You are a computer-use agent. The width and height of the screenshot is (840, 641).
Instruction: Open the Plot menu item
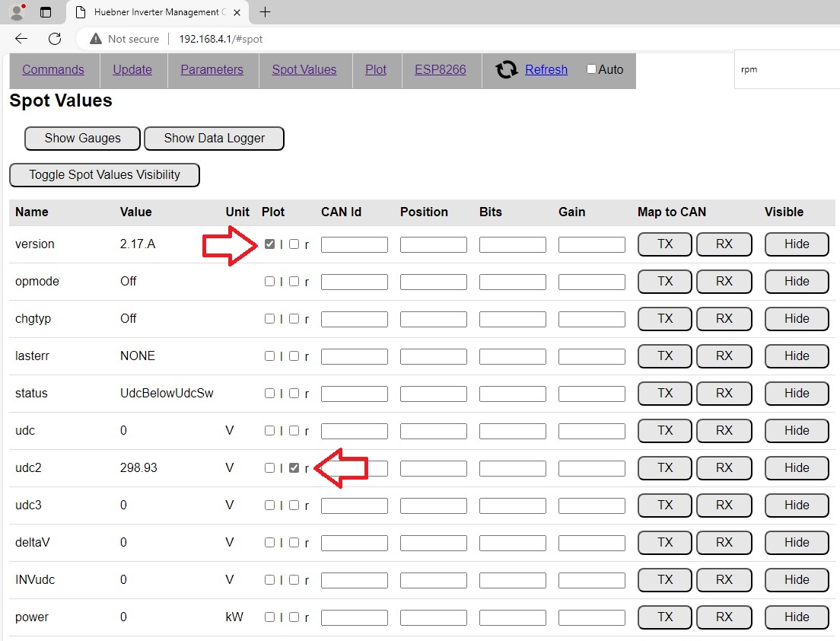point(376,69)
